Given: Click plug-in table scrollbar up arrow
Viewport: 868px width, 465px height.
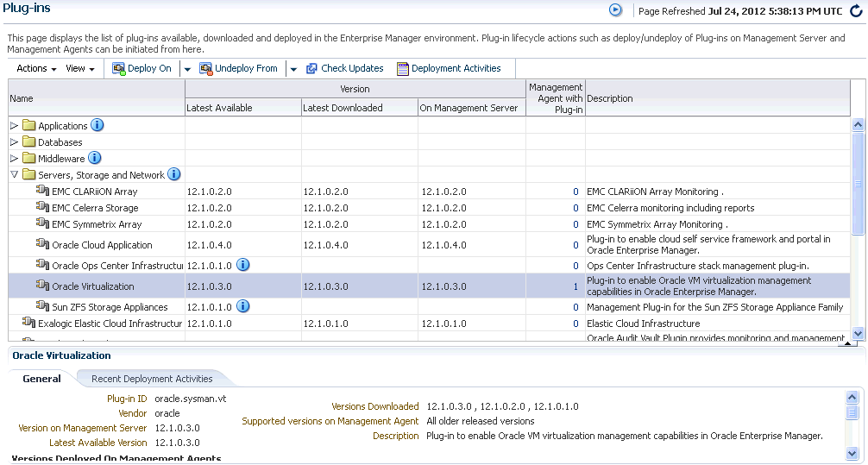Looking at the screenshot, I should click(858, 125).
